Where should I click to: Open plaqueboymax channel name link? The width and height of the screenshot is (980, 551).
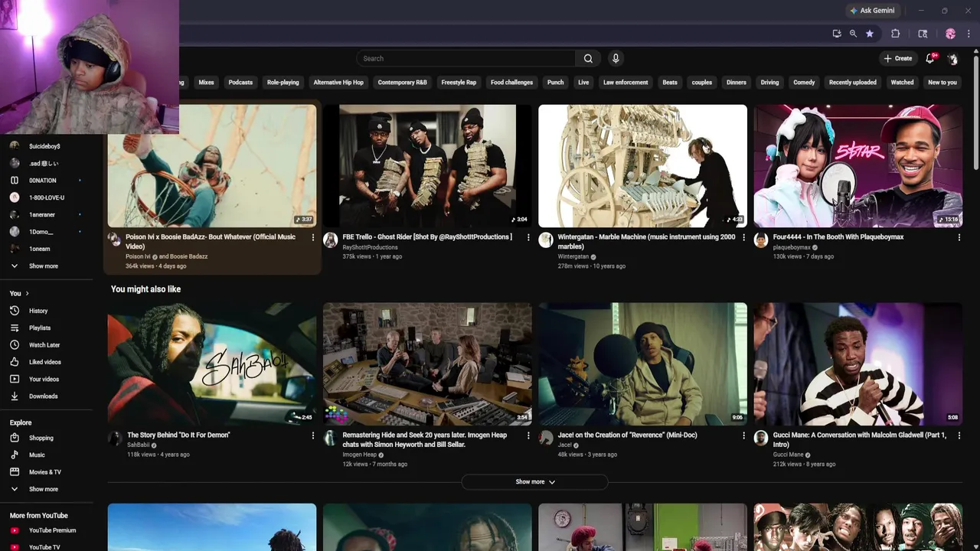point(792,247)
